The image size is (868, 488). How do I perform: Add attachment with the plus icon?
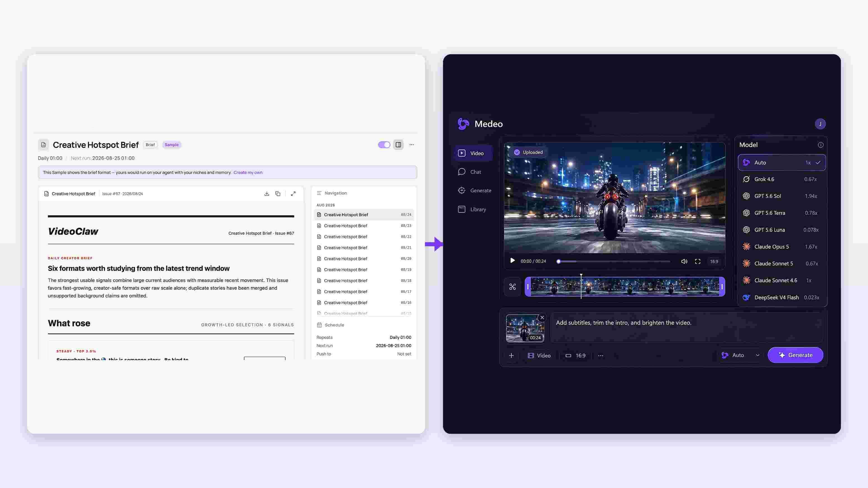click(511, 356)
